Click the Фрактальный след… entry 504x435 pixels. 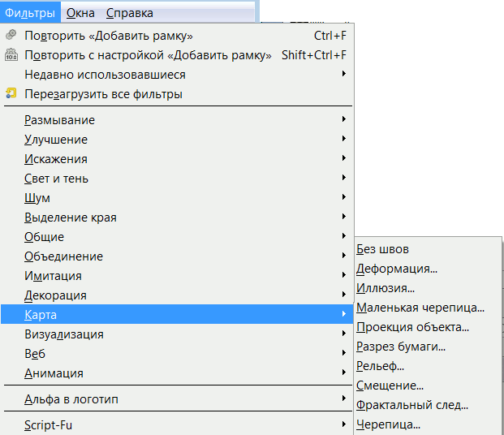point(412,405)
